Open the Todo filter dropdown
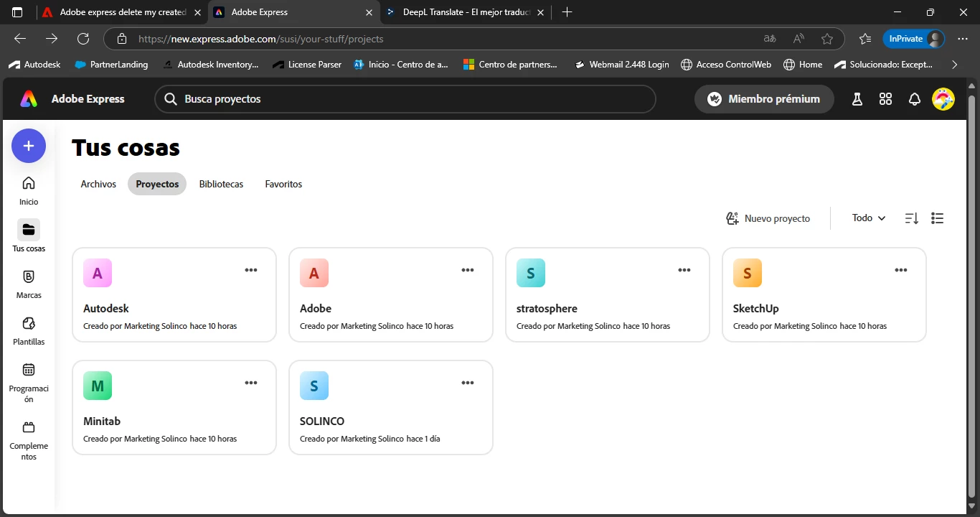This screenshot has height=517, width=980. [x=869, y=218]
